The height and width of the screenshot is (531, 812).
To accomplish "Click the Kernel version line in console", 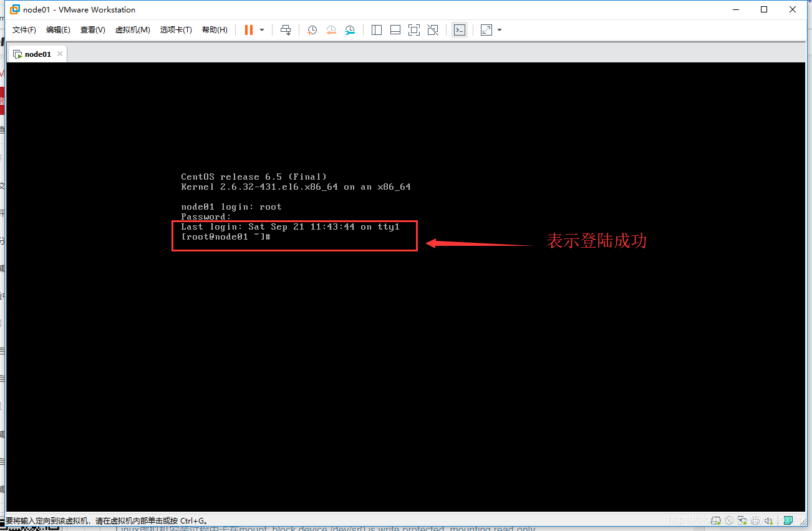I will pyautogui.click(x=296, y=187).
